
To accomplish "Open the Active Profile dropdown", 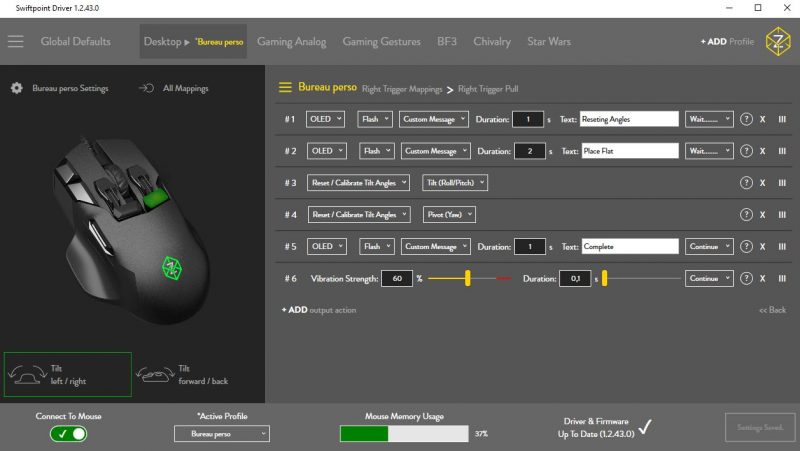I will tap(221, 434).
